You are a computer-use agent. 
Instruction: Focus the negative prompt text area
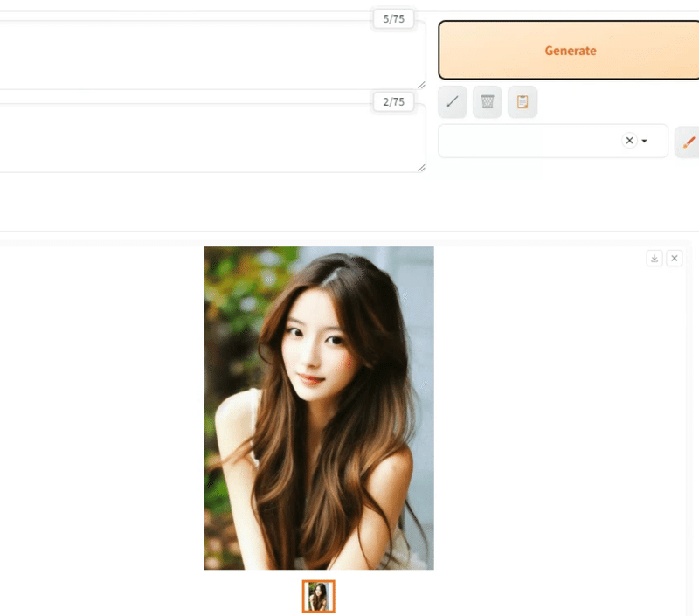[x=212, y=138]
